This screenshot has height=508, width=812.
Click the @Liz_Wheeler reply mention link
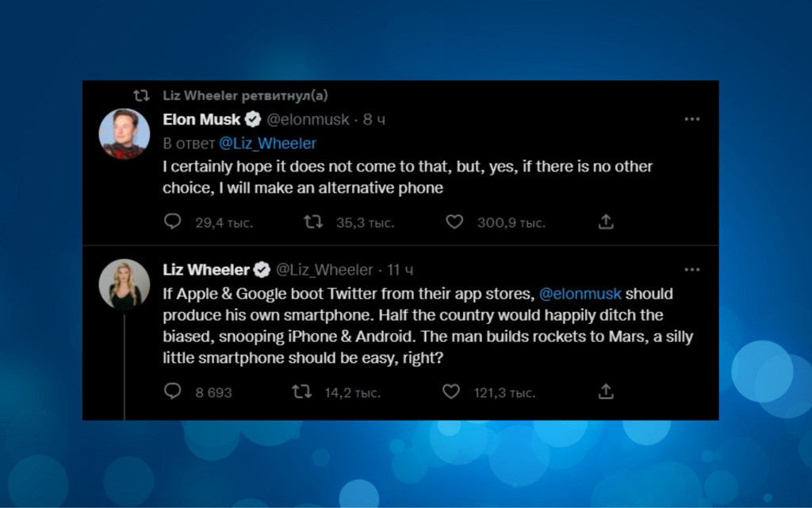[267, 144]
